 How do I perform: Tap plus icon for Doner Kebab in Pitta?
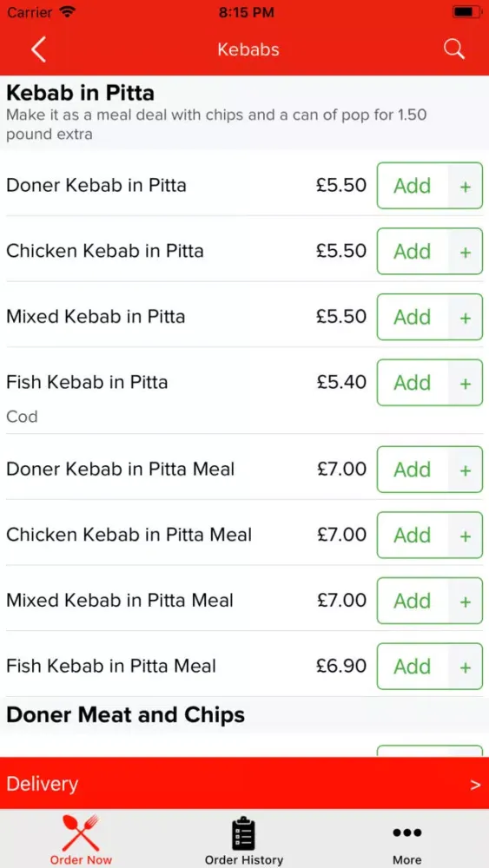pos(466,186)
